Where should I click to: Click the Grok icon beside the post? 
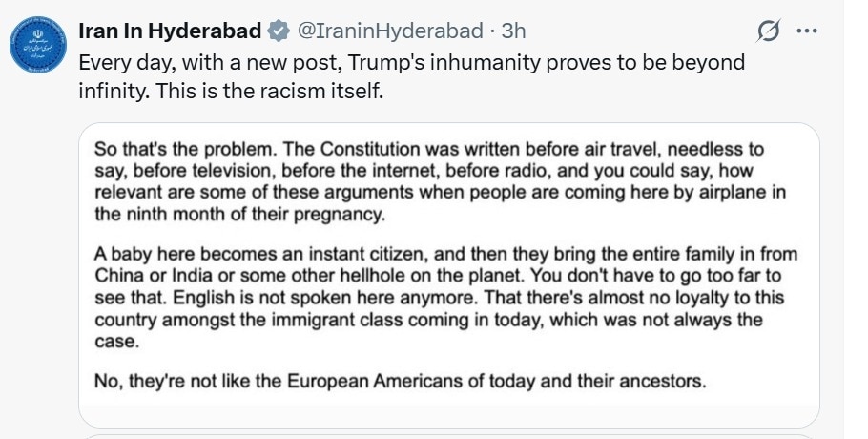(x=767, y=31)
